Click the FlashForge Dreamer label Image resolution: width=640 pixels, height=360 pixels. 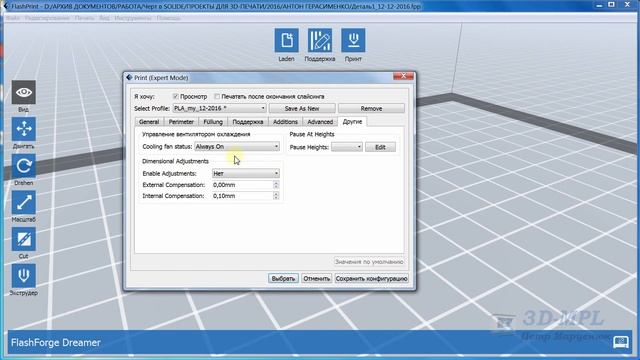pos(56,342)
